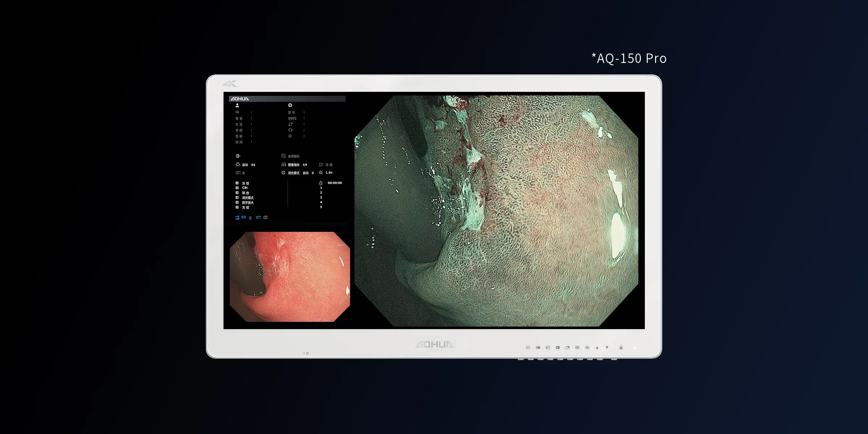The height and width of the screenshot is (434, 868).
Task: Click the brightness sun icon
Action: [238, 165]
